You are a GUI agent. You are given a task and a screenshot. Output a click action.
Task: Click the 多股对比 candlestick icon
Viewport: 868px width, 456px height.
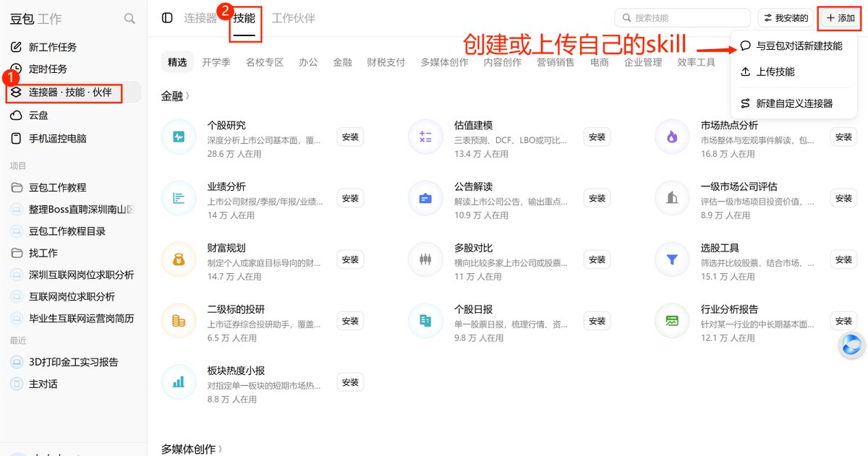click(x=425, y=259)
